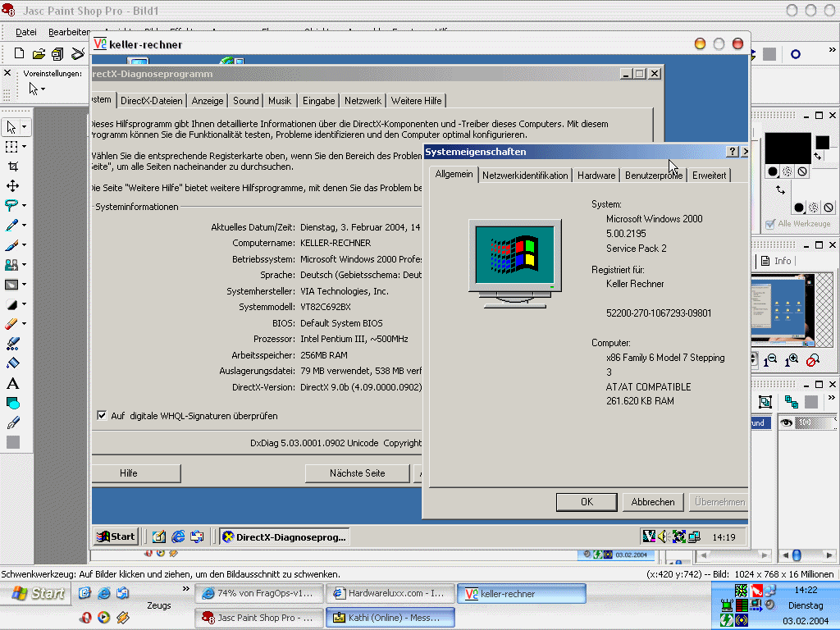Open the Datei menu
The image size is (840, 630).
tap(25, 32)
